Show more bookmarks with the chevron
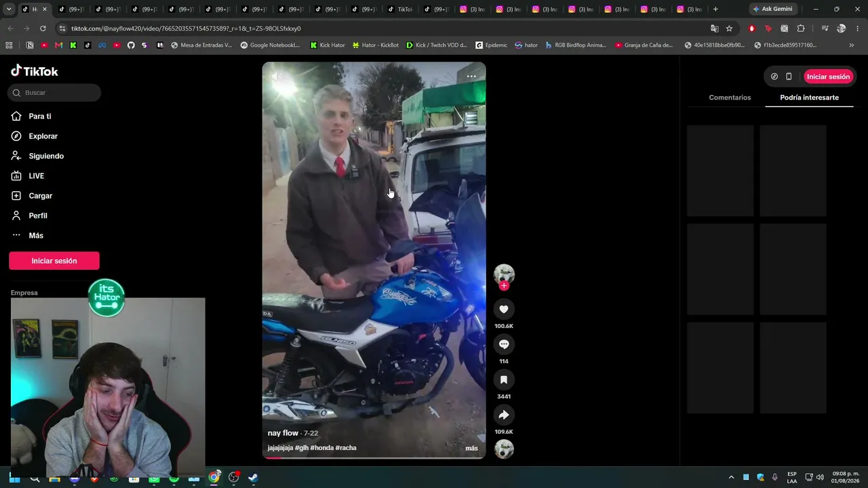Screen dimensions: 868x488 click(852, 45)
